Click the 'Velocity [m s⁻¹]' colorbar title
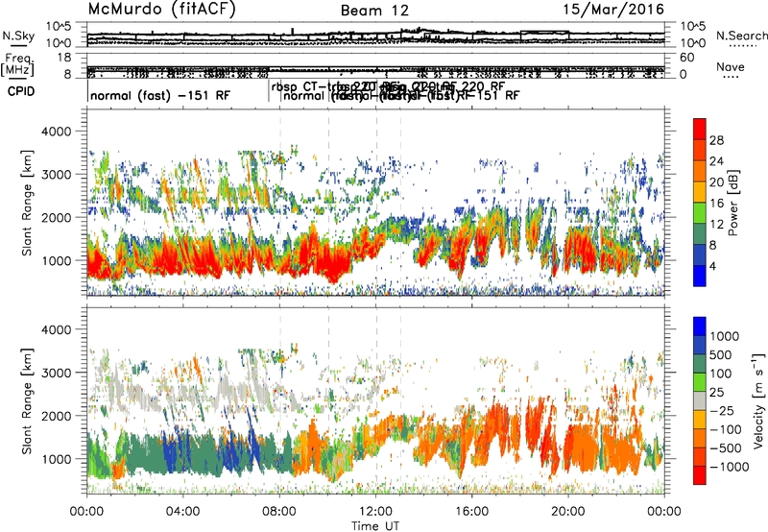The width and height of the screenshot is (768, 532). coord(758,400)
